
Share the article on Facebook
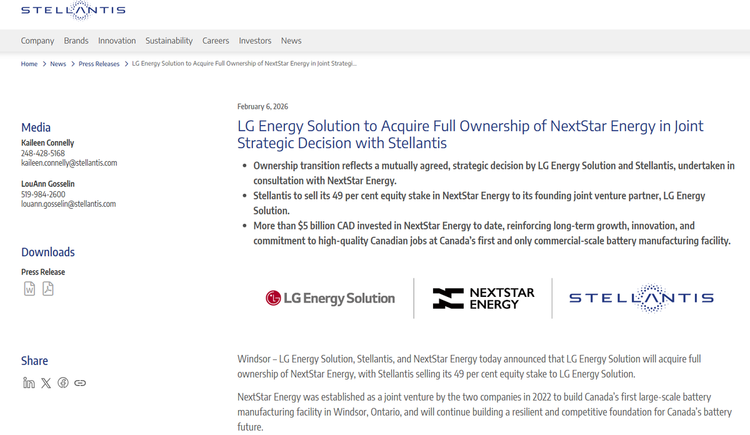click(63, 383)
